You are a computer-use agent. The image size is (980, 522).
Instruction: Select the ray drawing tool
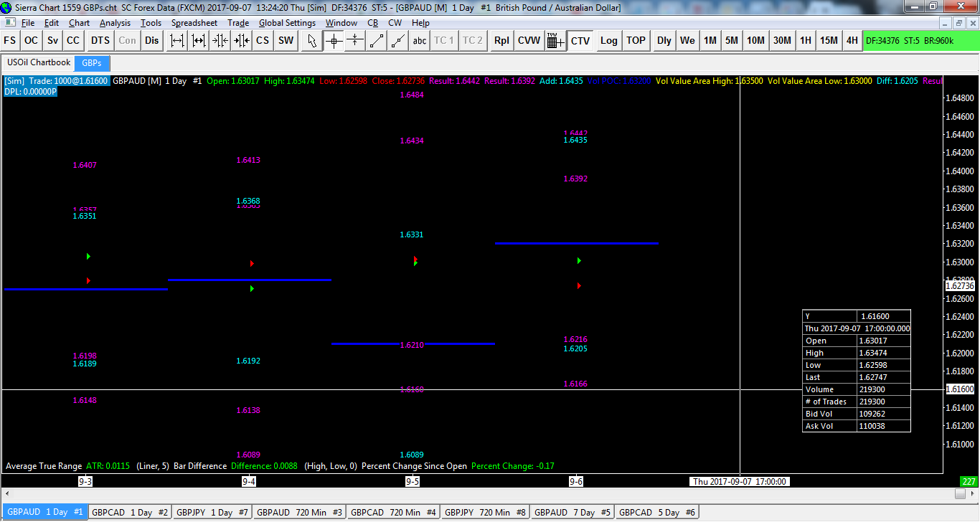(x=398, y=40)
